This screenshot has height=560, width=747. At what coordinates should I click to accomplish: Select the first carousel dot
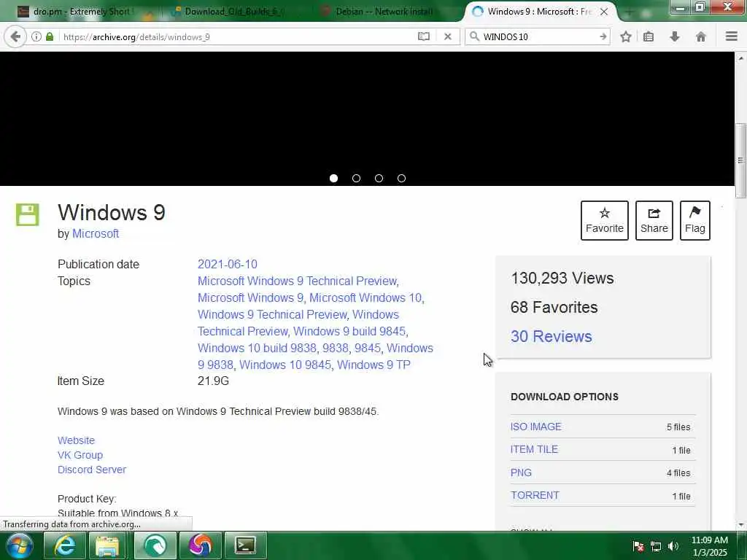pyautogui.click(x=333, y=178)
